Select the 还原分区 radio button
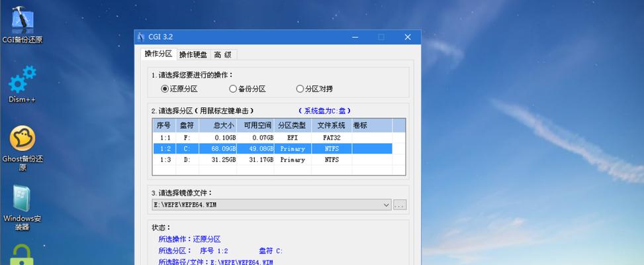644x265 pixels. click(179, 89)
